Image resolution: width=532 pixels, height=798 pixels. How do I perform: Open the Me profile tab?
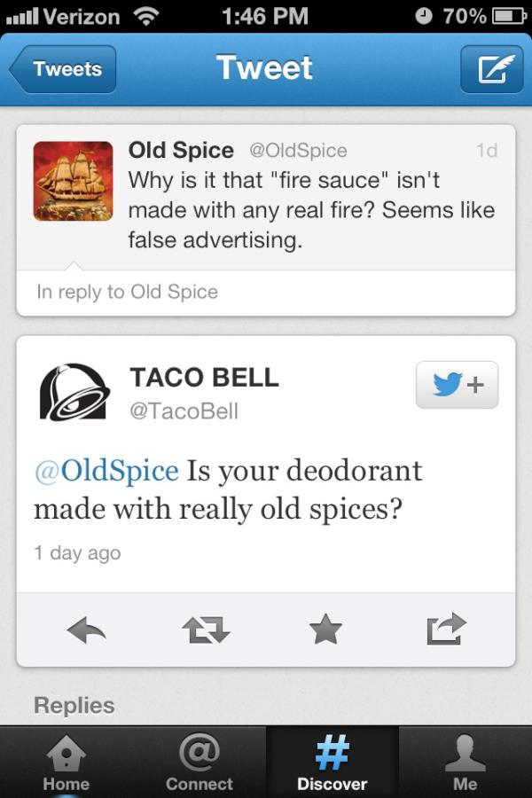click(x=465, y=763)
